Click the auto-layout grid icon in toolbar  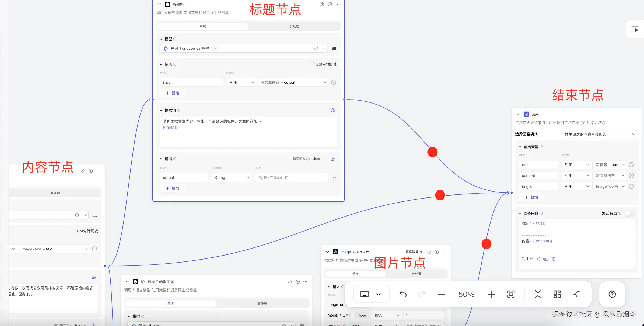tap(557, 294)
